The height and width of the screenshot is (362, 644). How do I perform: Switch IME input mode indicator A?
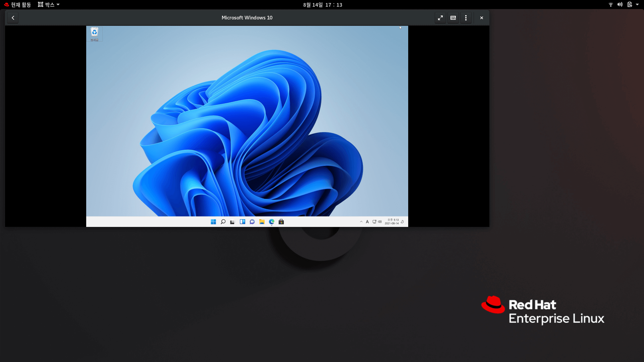[367, 222]
